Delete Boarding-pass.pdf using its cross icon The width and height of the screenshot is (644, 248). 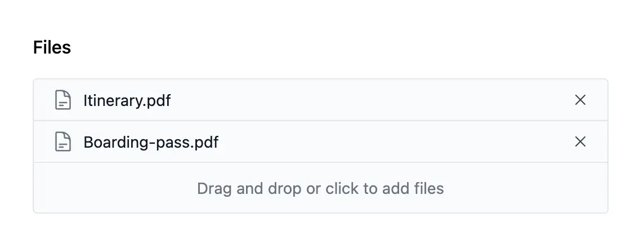click(580, 142)
